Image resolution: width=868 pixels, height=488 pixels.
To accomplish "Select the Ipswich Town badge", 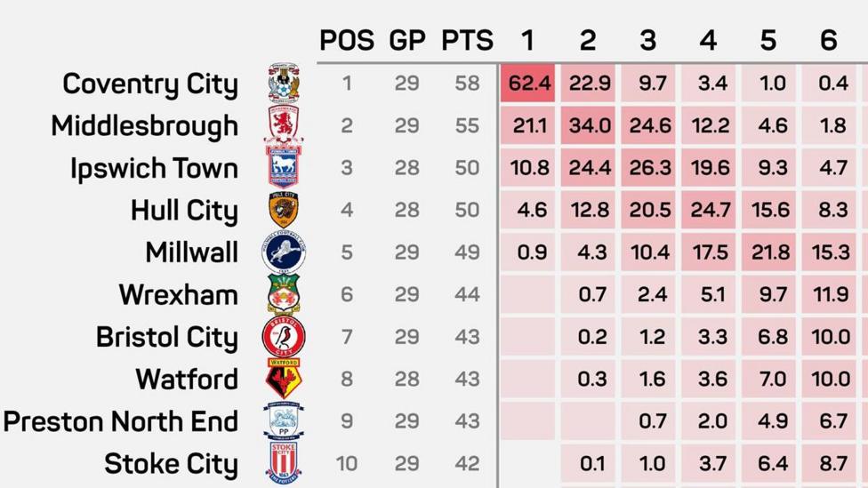I will tap(284, 167).
